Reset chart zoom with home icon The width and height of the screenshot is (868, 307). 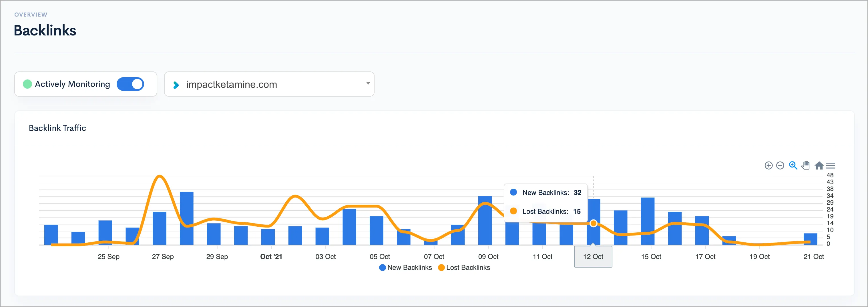click(x=819, y=166)
